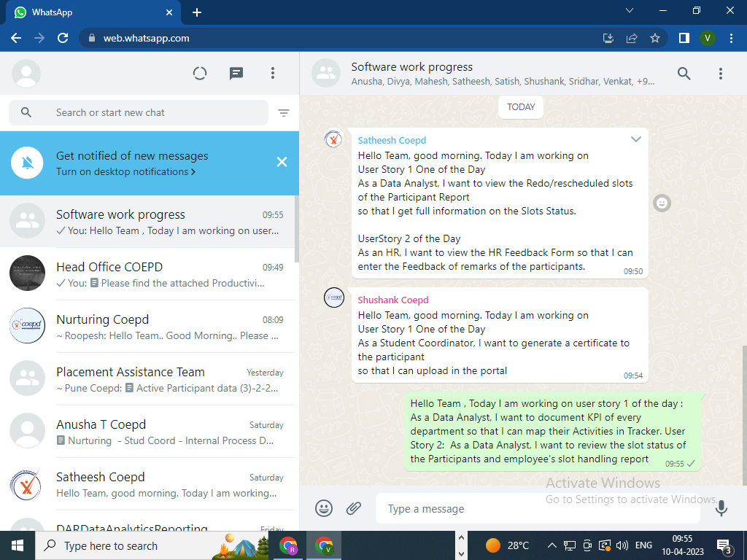Open the WhatsApp Status updates icon
Image resolution: width=747 pixels, height=560 pixels.
tap(200, 73)
